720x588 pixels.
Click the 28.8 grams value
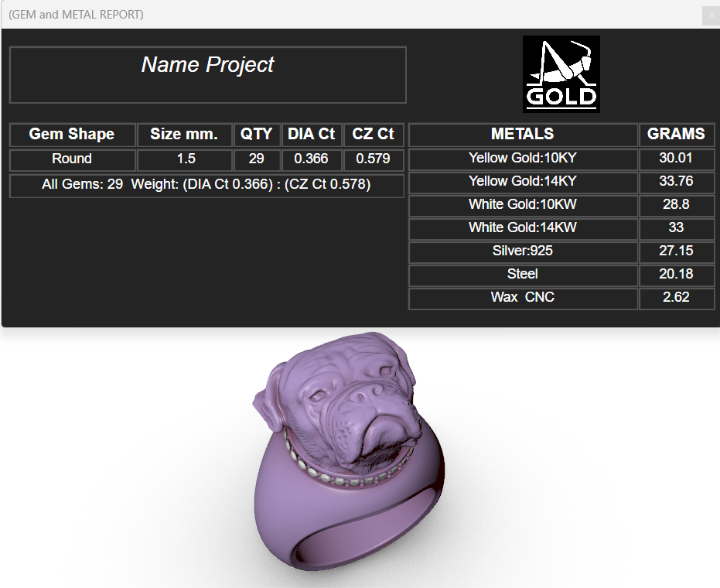pyautogui.click(x=677, y=205)
